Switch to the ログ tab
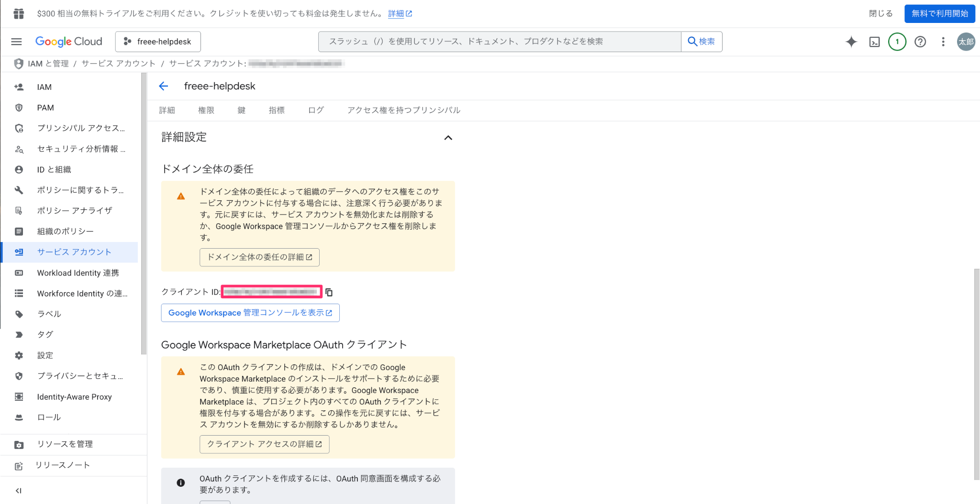980x504 pixels. [316, 110]
